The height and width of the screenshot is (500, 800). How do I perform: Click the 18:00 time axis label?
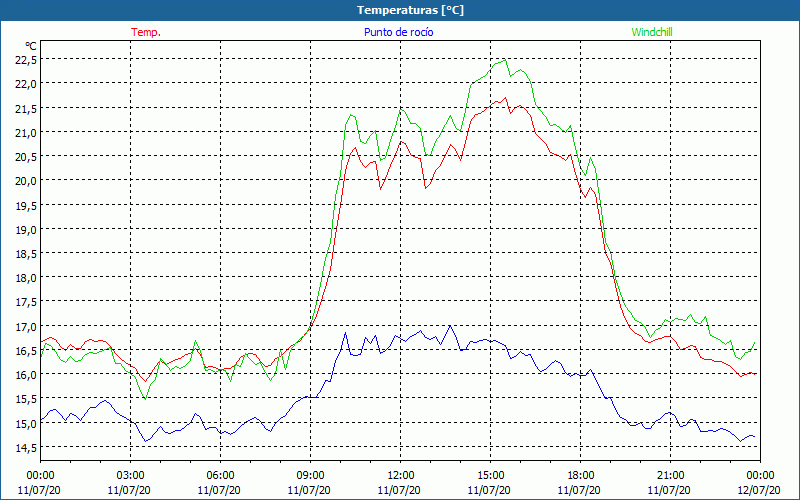point(580,475)
